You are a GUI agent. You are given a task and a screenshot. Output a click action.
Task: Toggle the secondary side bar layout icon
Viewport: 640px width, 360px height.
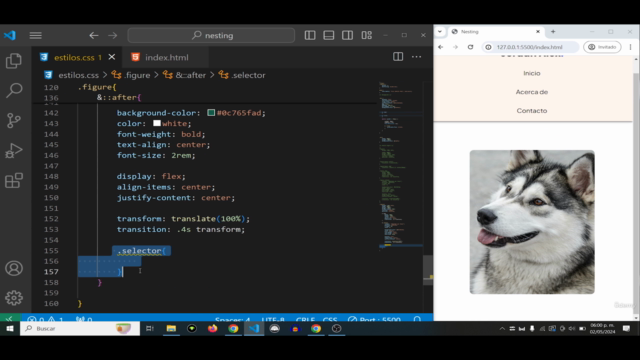pyautogui.click(x=347, y=36)
